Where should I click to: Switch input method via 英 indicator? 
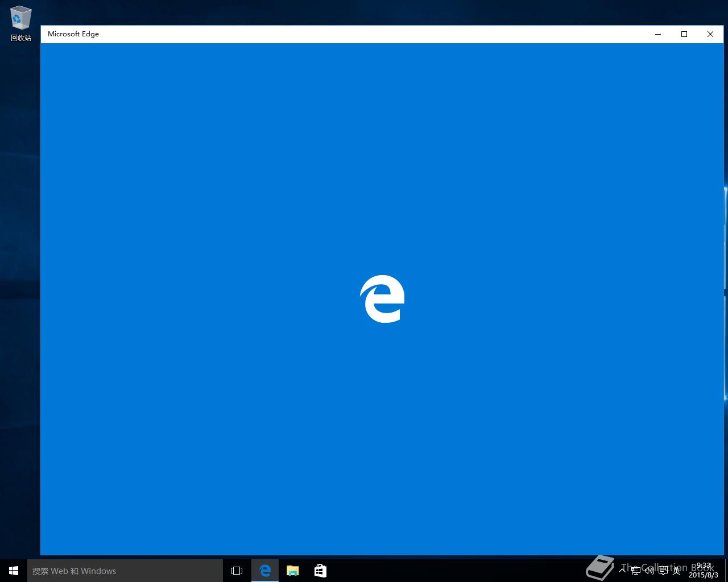[676, 571]
